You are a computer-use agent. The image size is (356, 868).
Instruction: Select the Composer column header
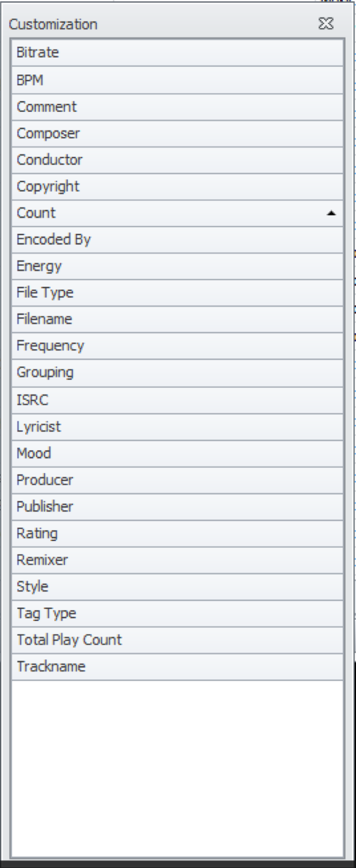(177, 133)
